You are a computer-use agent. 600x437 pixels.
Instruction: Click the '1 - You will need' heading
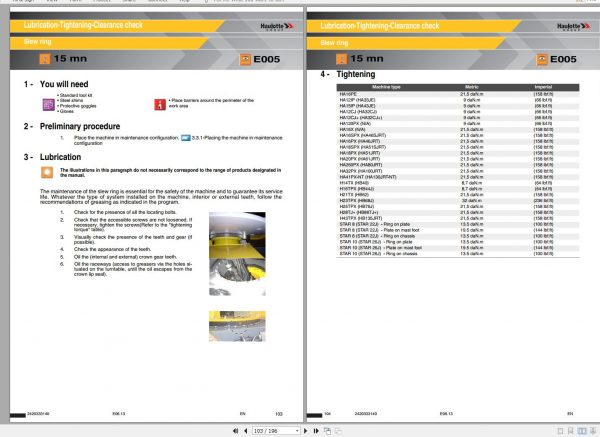(x=56, y=84)
